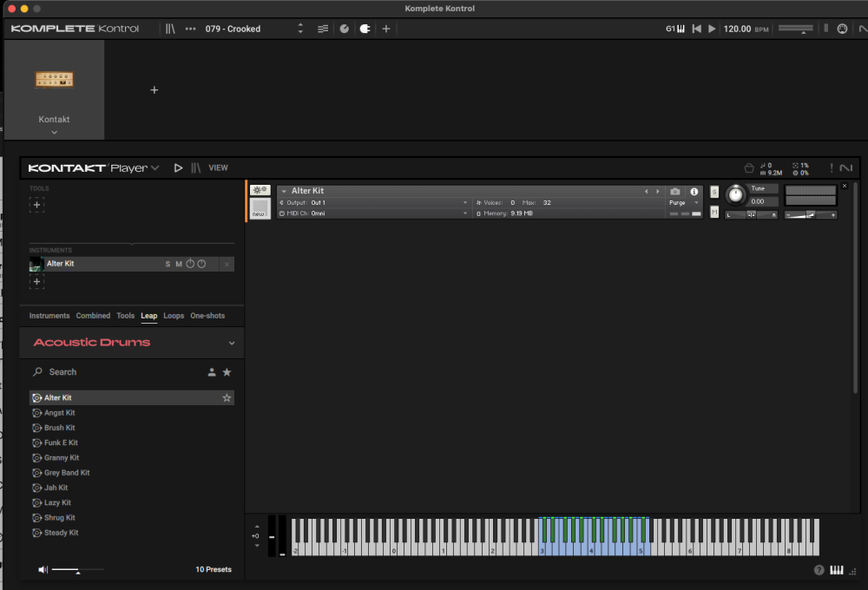The height and width of the screenshot is (590, 868).
Task: Expand the Acoustic Drums library dropdown
Action: pyautogui.click(x=232, y=343)
